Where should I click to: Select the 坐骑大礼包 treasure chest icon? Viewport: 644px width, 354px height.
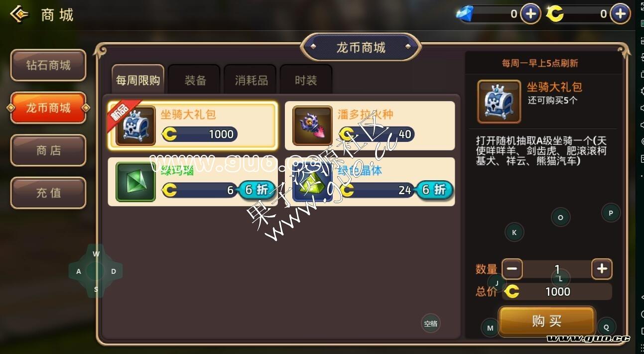click(135, 125)
